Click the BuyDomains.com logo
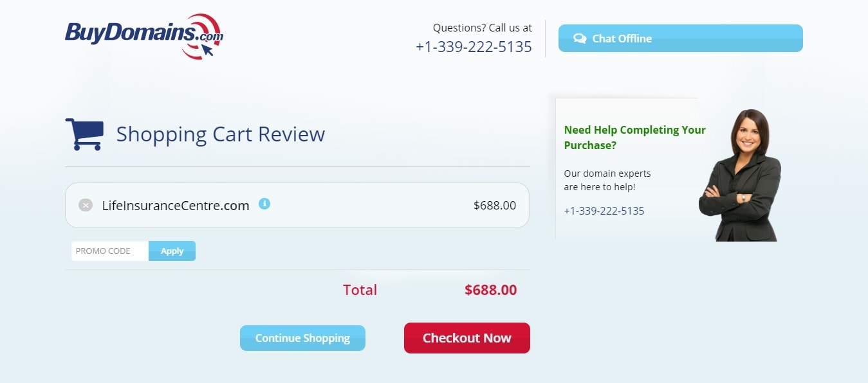The image size is (868, 383). coord(144,36)
